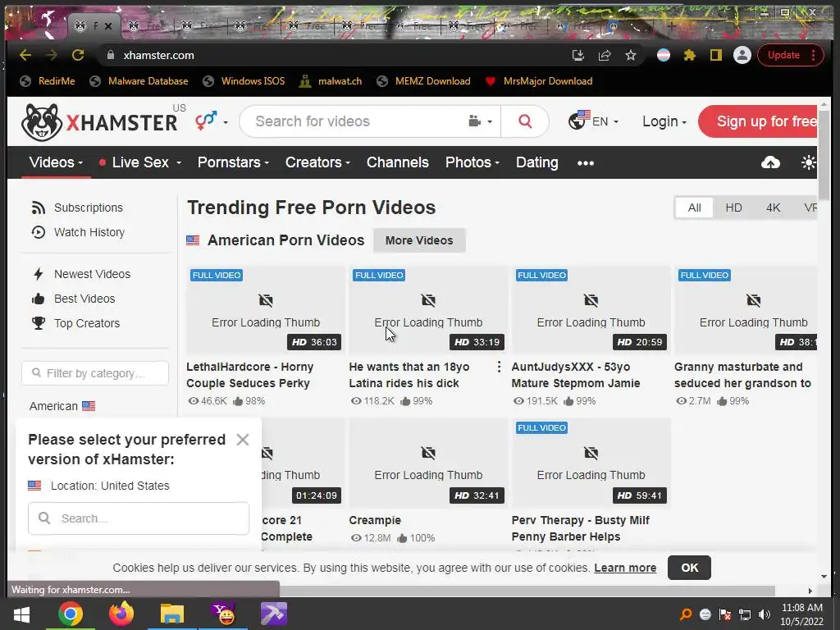Viewport: 840px width, 630px height.
Task: Click the Chrome Update button
Action: coord(790,55)
